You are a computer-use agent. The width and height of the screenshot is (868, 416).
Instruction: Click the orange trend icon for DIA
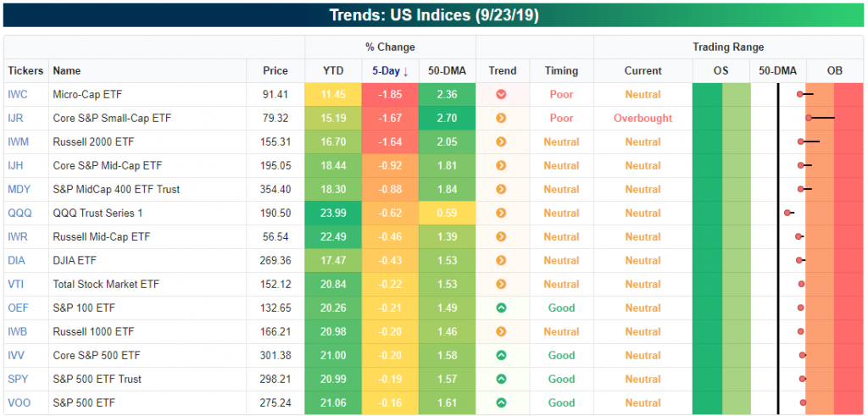click(x=501, y=260)
